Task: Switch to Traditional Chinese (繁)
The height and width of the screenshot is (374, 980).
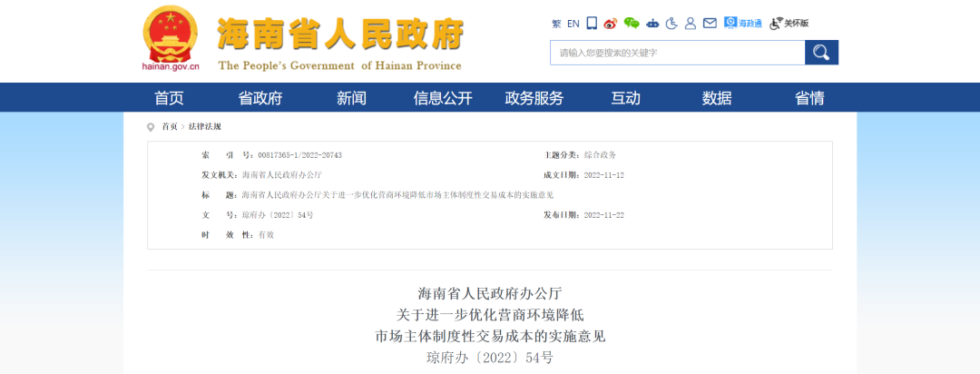Action: pos(556,24)
